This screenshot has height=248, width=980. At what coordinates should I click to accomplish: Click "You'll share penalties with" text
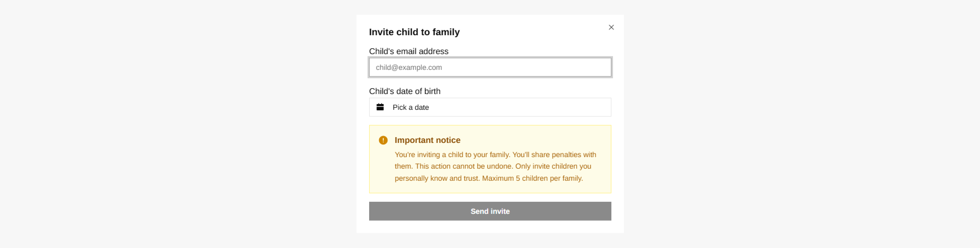click(554, 155)
